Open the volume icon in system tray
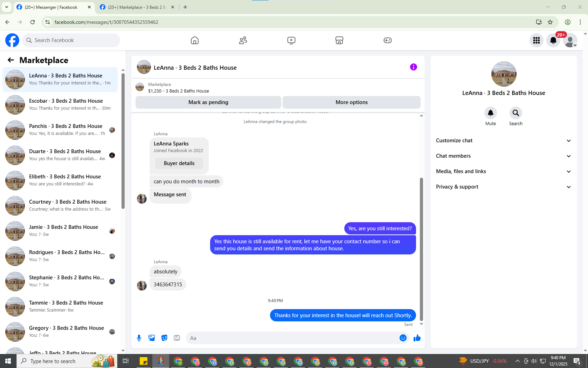 click(534, 361)
